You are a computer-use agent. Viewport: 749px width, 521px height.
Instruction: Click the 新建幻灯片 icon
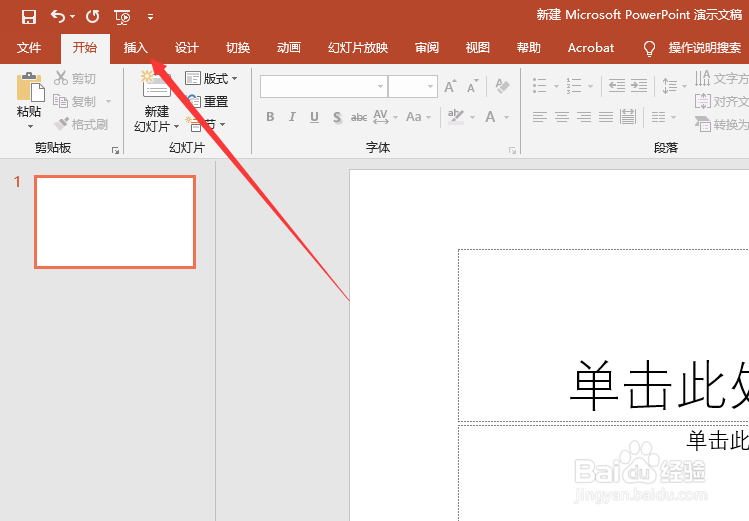[156, 84]
